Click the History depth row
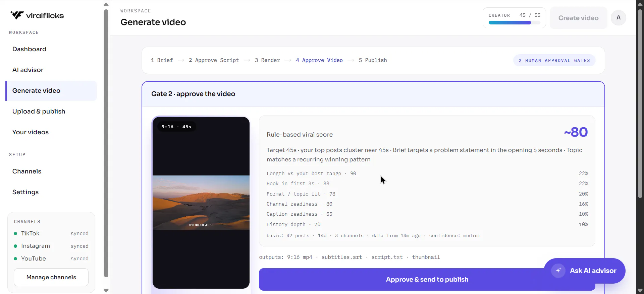This screenshot has height=294, width=644. pos(427,224)
